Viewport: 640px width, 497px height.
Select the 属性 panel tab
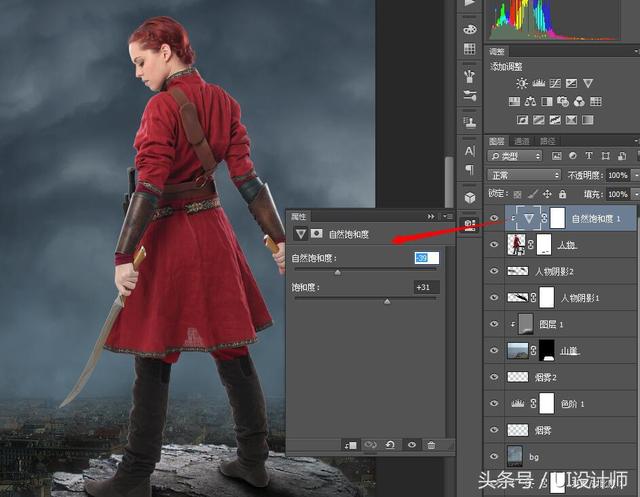tap(298, 216)
